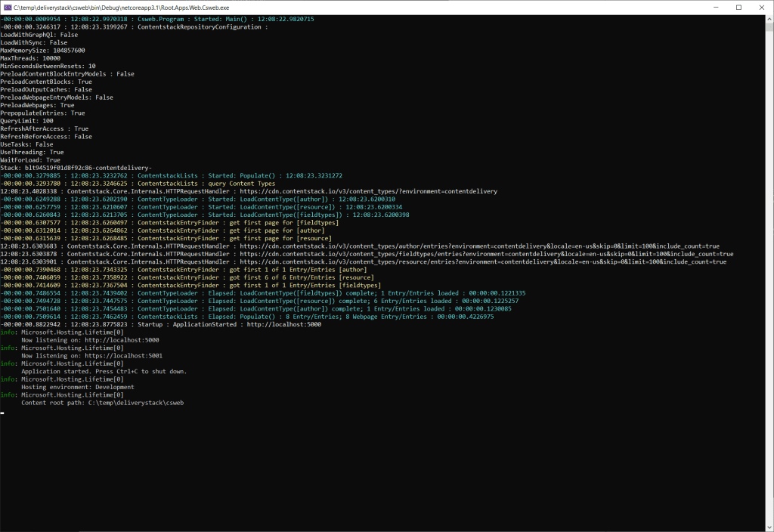Close the Csweb.exe console window
The height and width of the screenshot is (532, 774).
(x=762, y=7)
